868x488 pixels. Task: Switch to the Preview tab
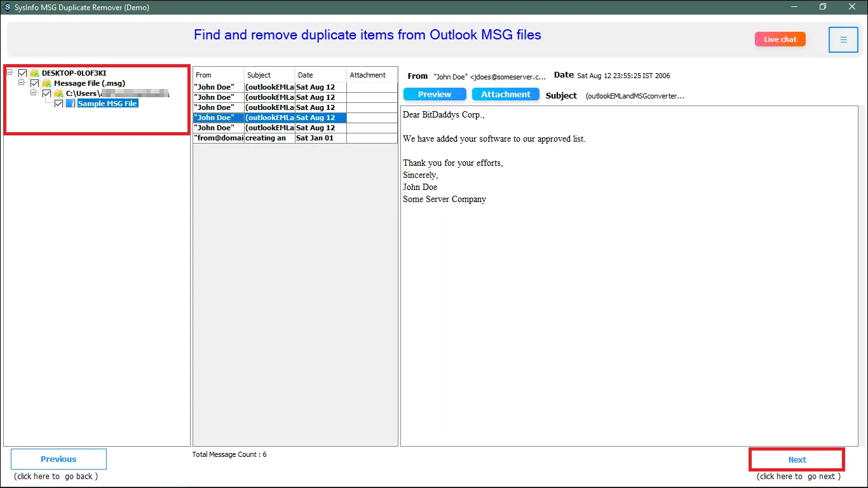435,94
